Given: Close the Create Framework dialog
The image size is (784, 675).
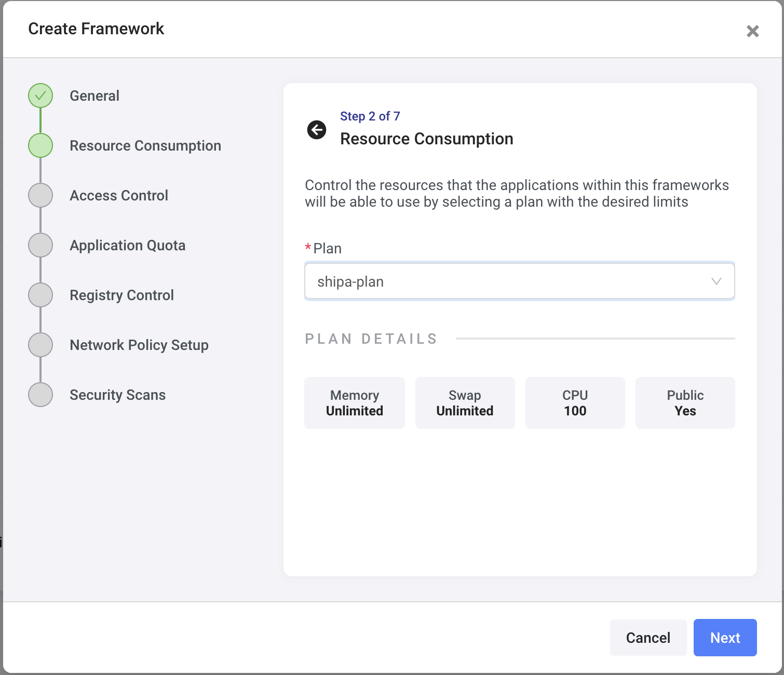Looking at the screenshot, I should [x=752, y=31].
